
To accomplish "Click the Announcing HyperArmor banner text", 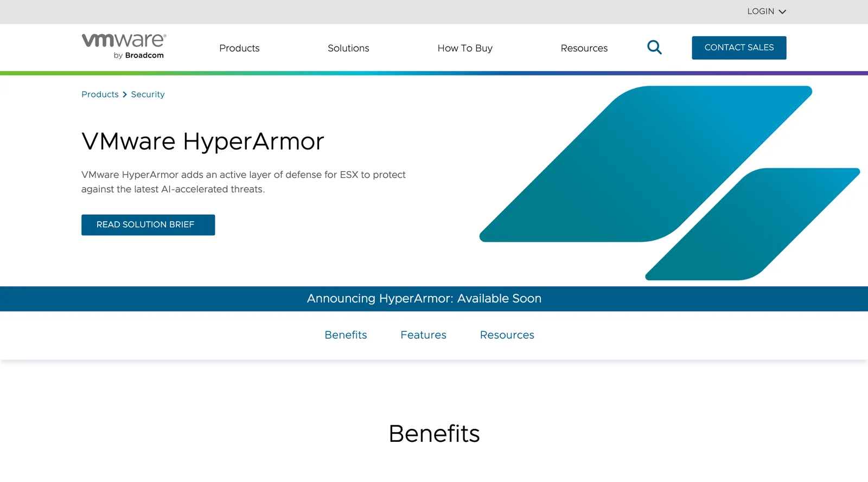I will tap(424, 299).
